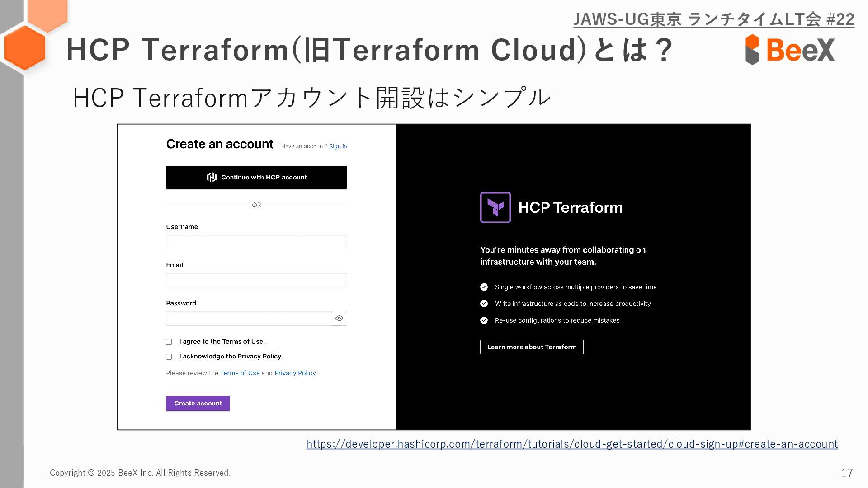Open Learn more about Terraform
Viewport: 868px width, 488px height.
[532, 347]
